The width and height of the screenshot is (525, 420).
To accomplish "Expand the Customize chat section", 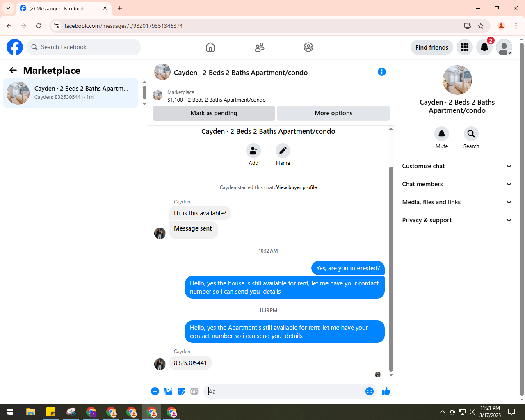I will tap(457, 166).
